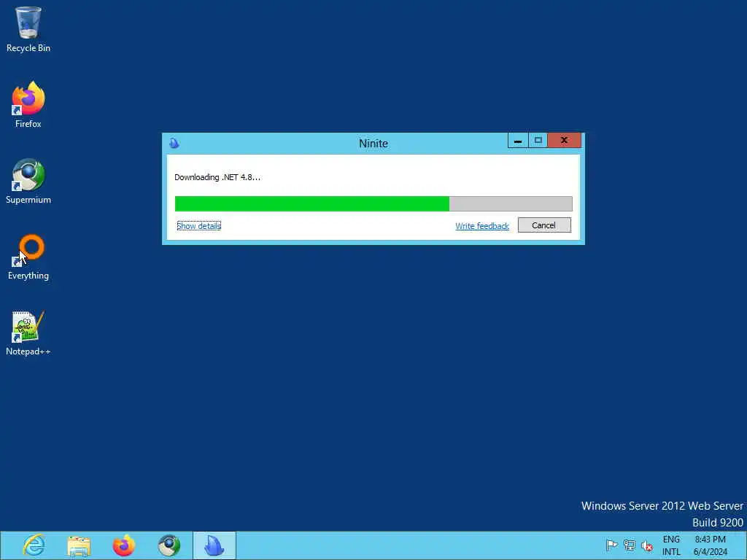Open the Write feedback link

(482, 226)
